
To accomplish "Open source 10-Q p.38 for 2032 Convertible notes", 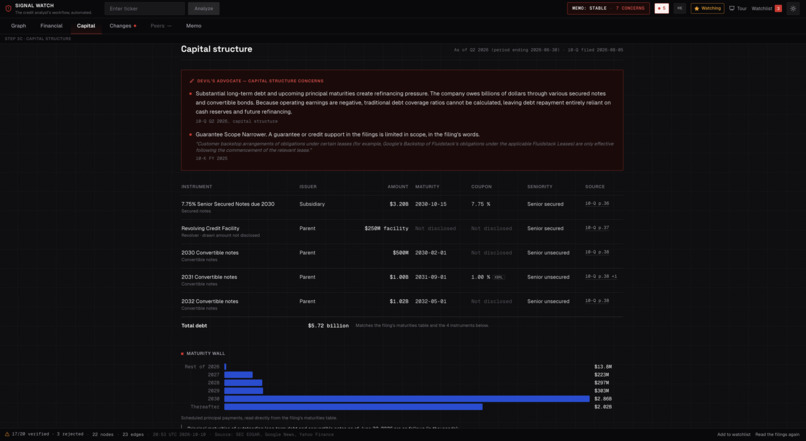I will 597,301.
